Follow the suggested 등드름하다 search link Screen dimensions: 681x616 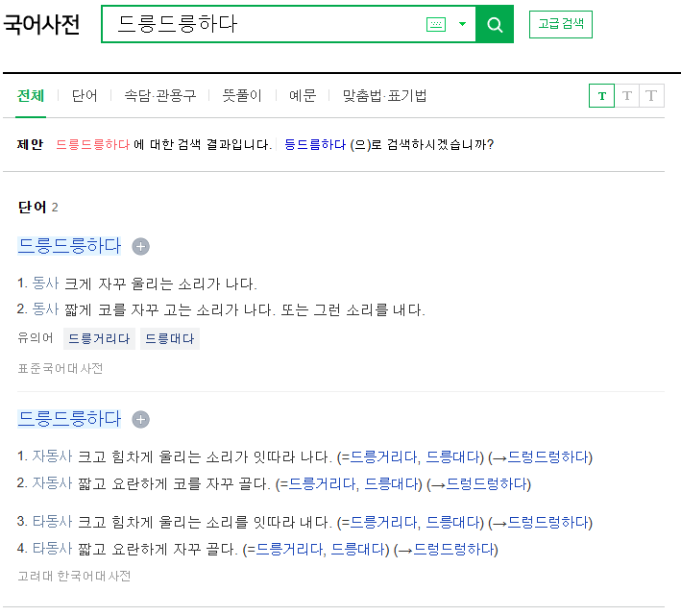click(x=315, y=145)
